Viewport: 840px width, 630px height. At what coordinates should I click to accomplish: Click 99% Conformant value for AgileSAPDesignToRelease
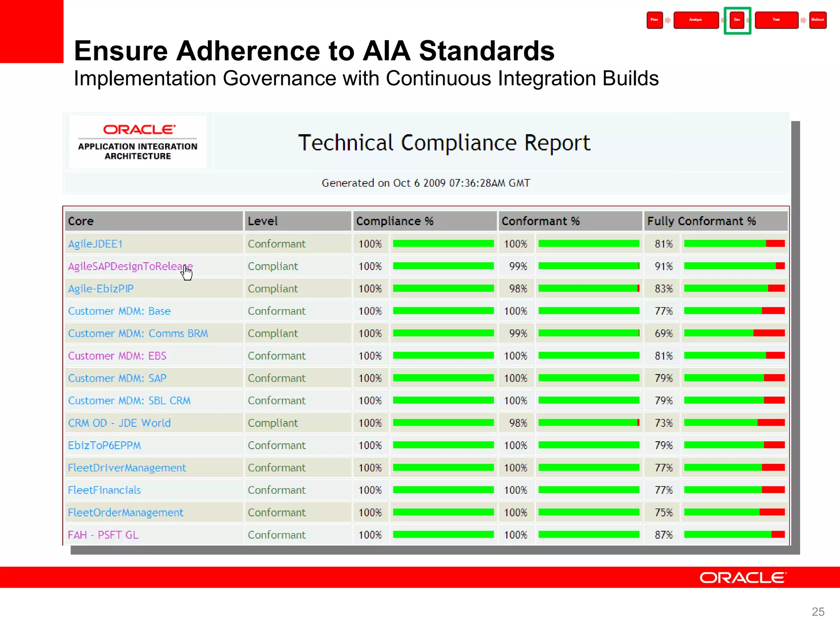(x=518, y=266)
